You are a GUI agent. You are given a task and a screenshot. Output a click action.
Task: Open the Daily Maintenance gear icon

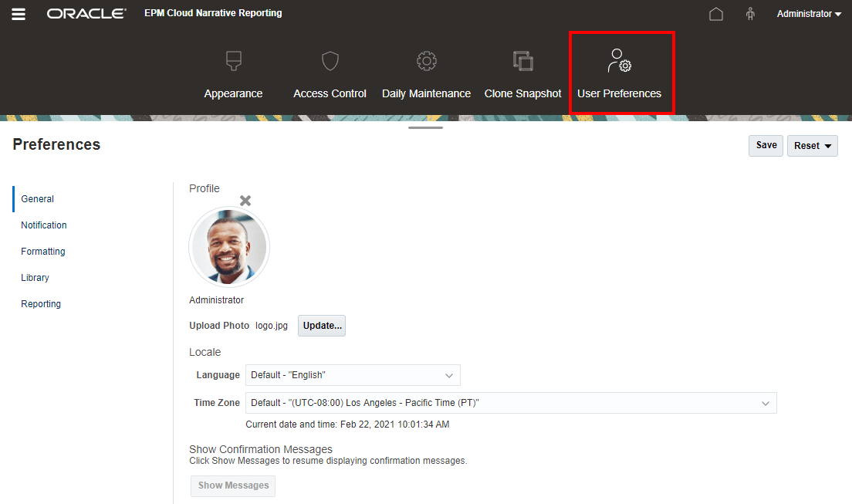point(427,61)
